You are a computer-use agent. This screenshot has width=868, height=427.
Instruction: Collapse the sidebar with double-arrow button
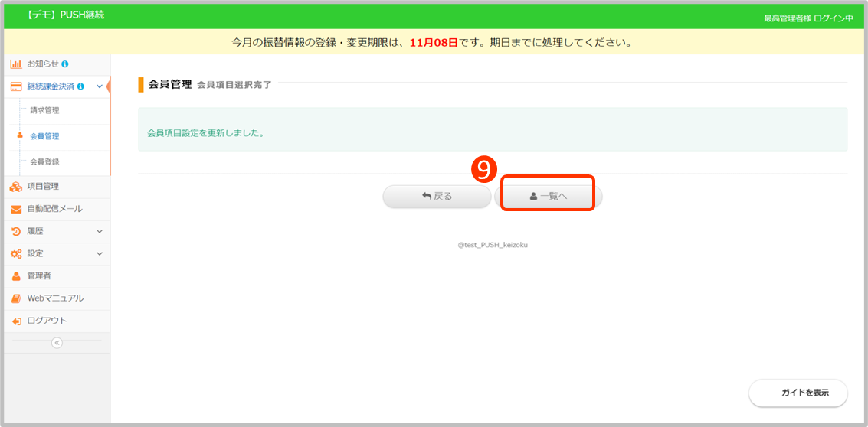[x=57, y=343]
